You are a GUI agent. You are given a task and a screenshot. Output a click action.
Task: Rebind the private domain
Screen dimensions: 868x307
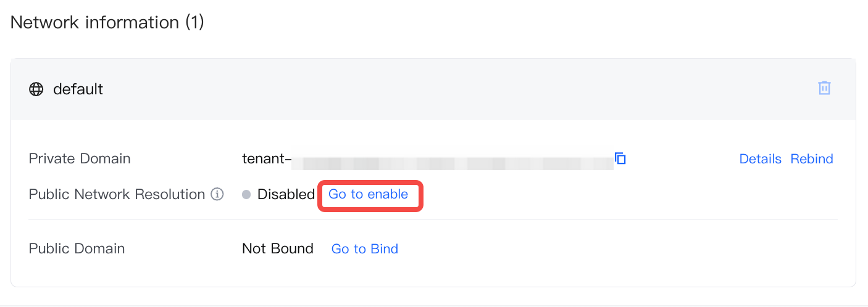click(x=812, y=159)
